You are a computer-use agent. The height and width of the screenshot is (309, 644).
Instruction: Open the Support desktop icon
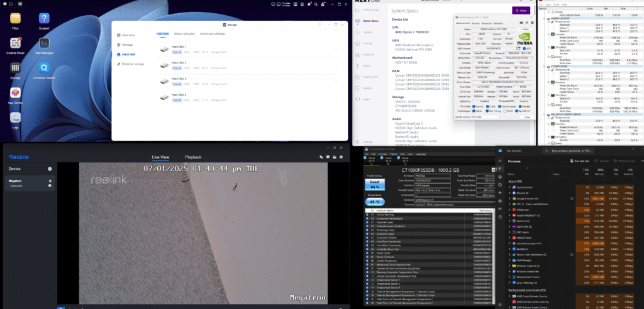coord(44,18)
